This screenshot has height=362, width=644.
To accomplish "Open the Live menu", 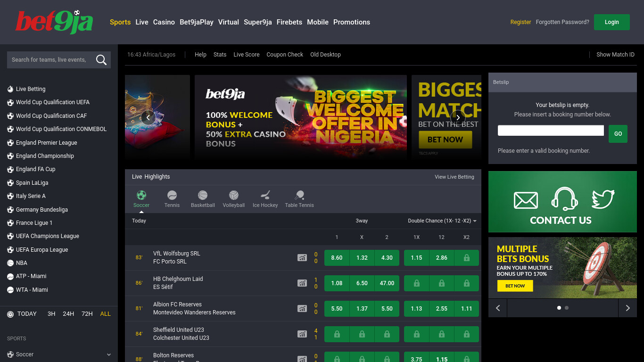I will 142,22.
